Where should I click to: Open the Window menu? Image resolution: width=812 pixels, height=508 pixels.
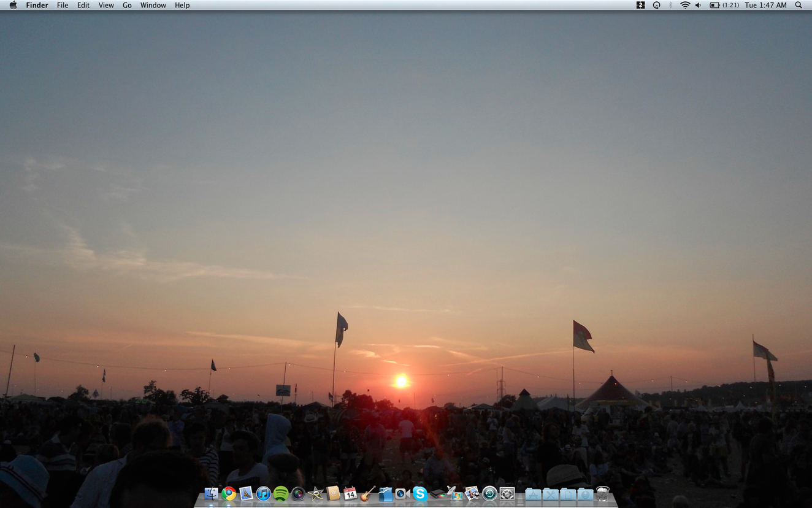(153, 5)
